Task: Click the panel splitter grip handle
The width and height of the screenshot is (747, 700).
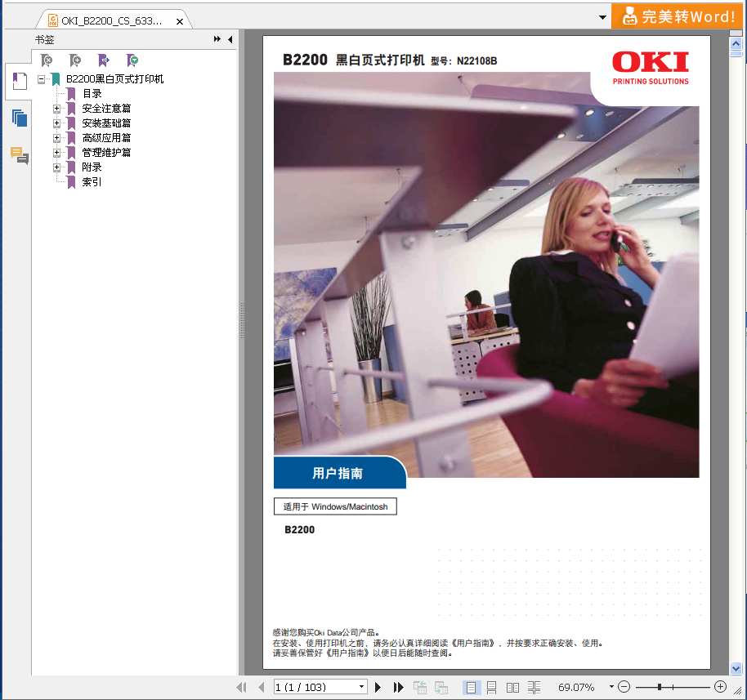Action: coord(242,320)
